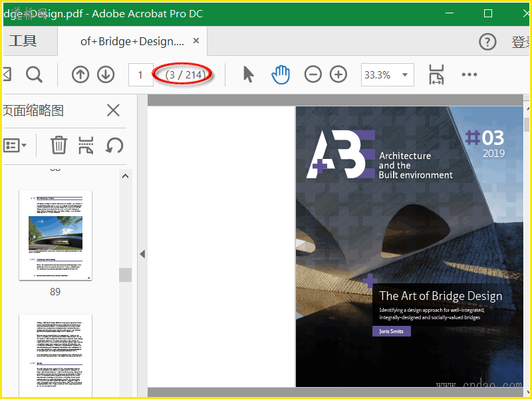The height and width of the screenshot is (399, 532).
Task: Delete selected pages with trash icon
Action: pos(59,145)
